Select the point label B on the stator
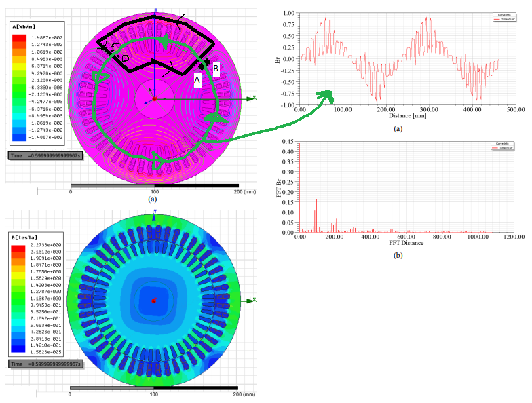The width and height of the screenshot is (532, 403). point(216,68)
